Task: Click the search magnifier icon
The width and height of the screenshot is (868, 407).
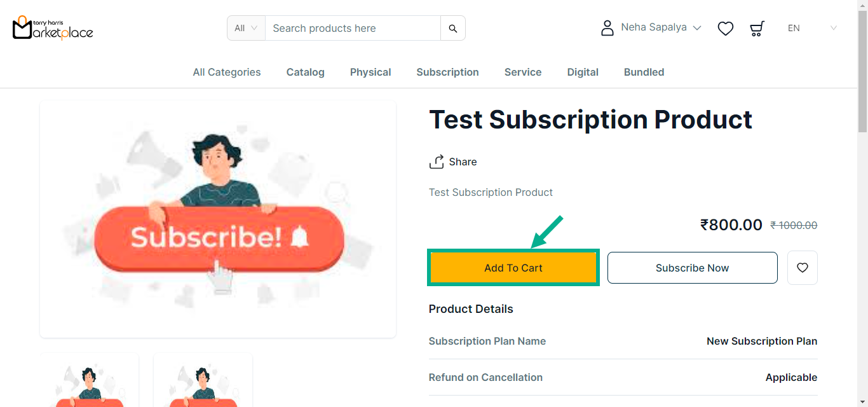Action: pyautogui.click(x=452, y=28)
